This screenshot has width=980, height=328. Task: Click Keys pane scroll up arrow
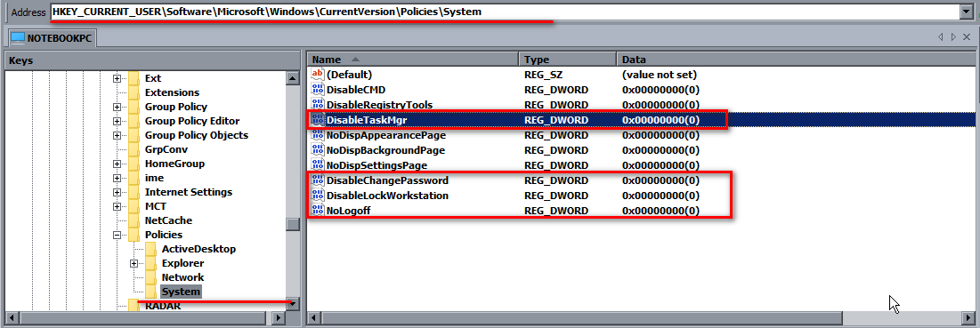293,78
